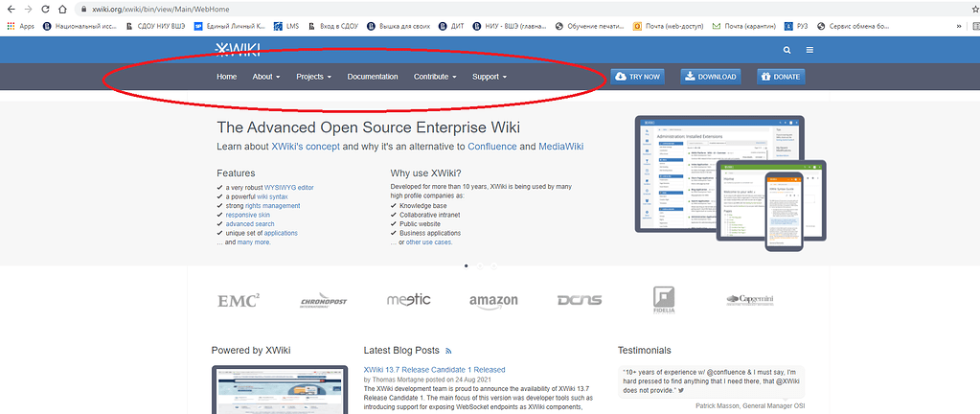This screenshot has height=414, width=980.
Task: Click the RSS feed icon beside Latest Blog Posts
Action: (449, 351)
